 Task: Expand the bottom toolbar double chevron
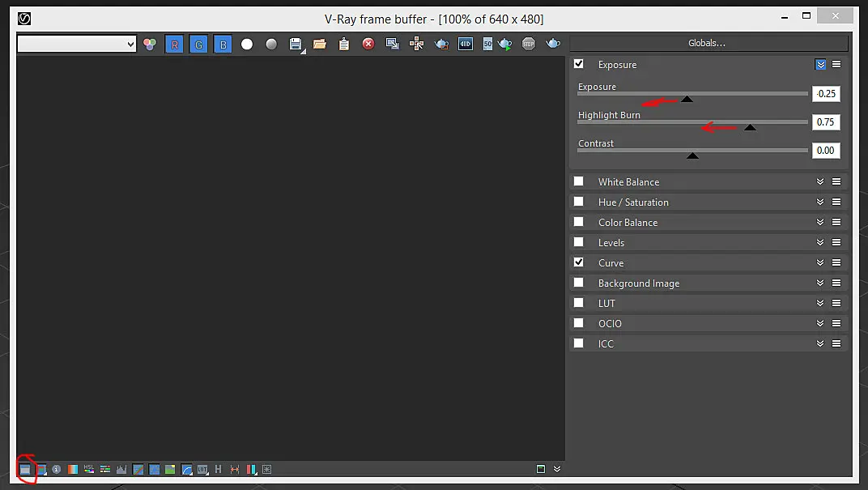click(x=557, y=469)
